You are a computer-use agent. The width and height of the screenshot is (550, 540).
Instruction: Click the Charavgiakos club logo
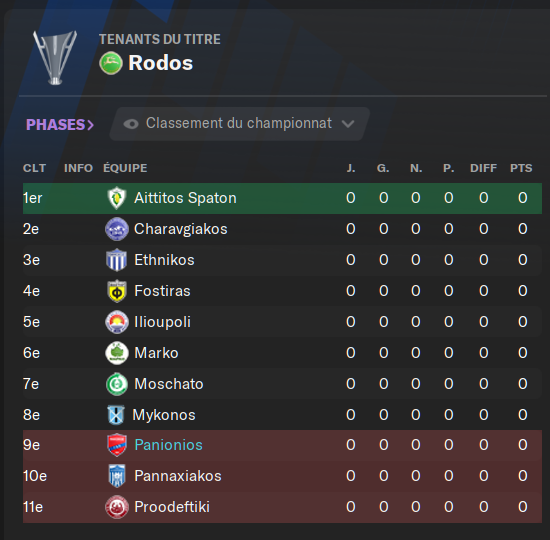[x=116, y=229]
